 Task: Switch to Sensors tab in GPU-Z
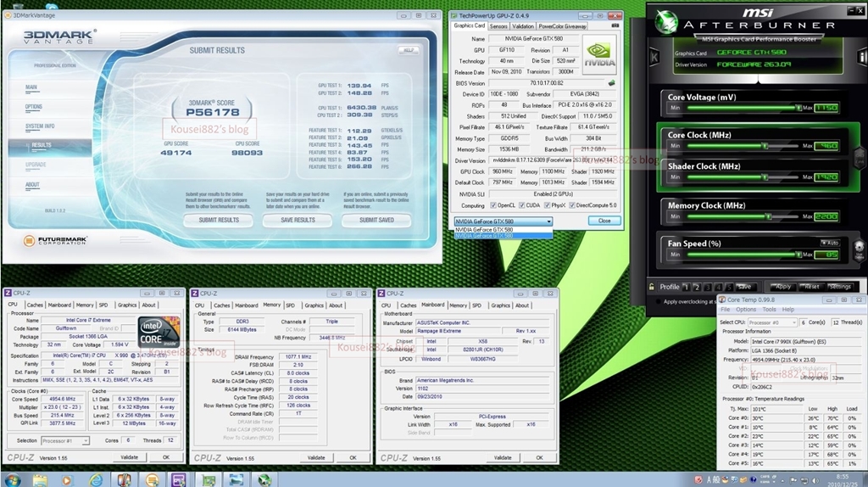pyautogui.click(x=498, y=26)
